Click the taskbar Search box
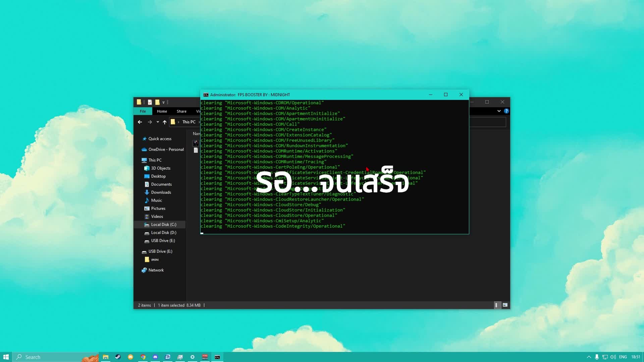This screenshot has height=362, width=644. 50,357
